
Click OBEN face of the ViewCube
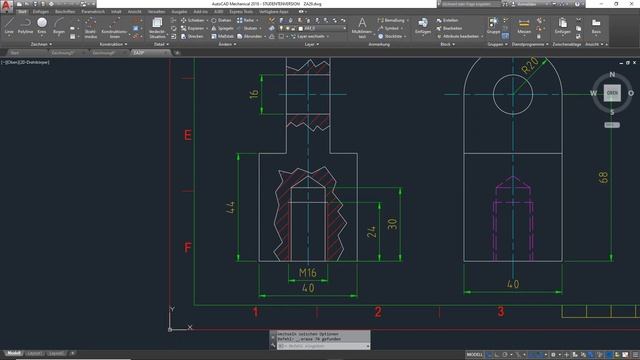(612, 93)
